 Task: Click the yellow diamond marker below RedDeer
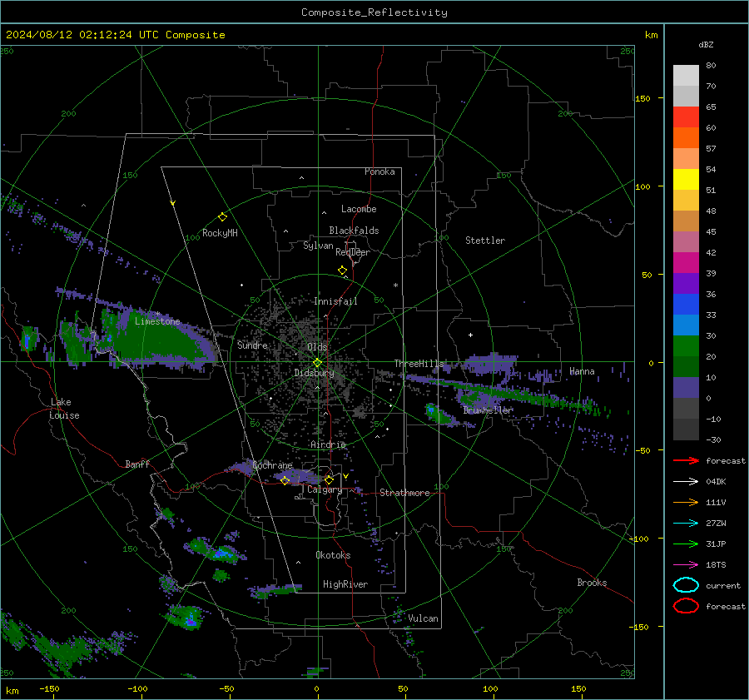[343, 271]
